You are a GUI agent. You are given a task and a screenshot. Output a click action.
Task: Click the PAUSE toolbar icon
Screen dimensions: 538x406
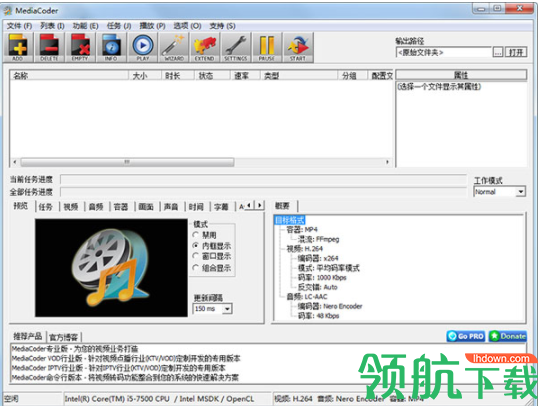pos(267,47)
